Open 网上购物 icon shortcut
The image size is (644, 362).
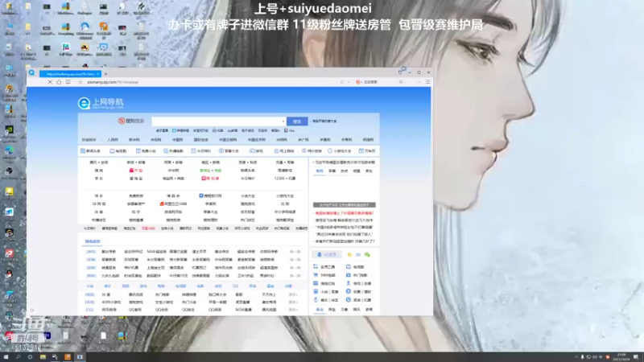pos(284,151)
